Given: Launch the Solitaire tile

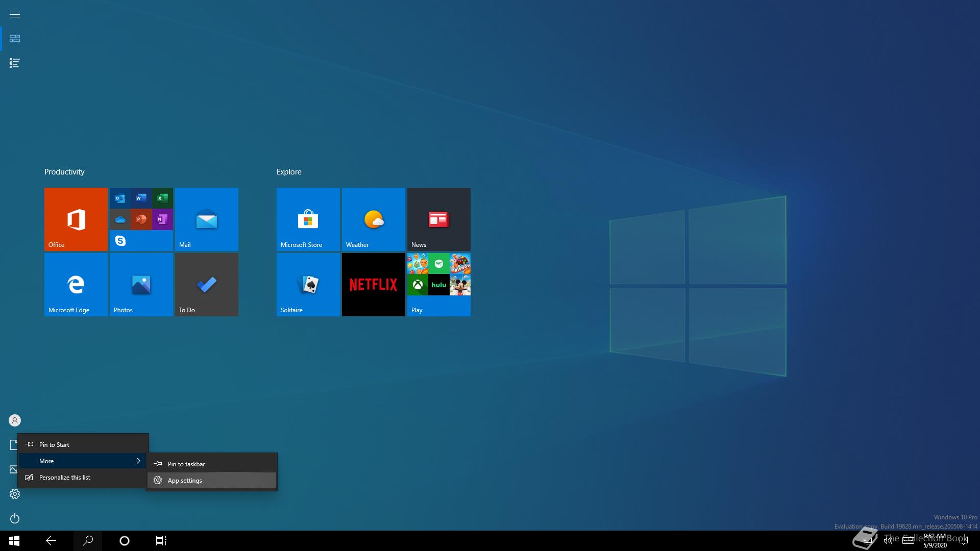Looking at the screenshot, I should tap(308, 285).
